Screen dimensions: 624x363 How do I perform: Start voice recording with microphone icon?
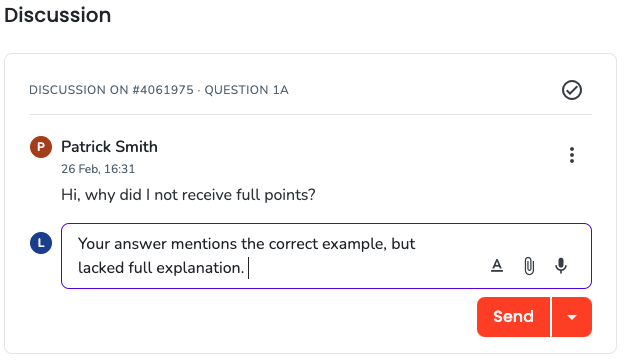click(561, 266)
